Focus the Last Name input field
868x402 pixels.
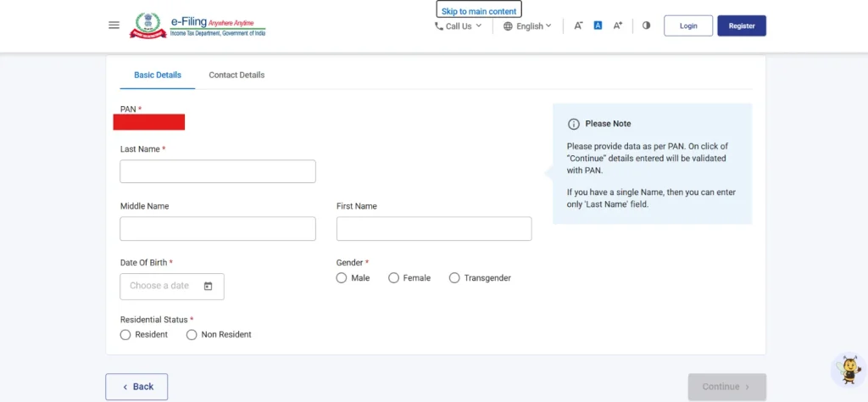tap(218, 171)
